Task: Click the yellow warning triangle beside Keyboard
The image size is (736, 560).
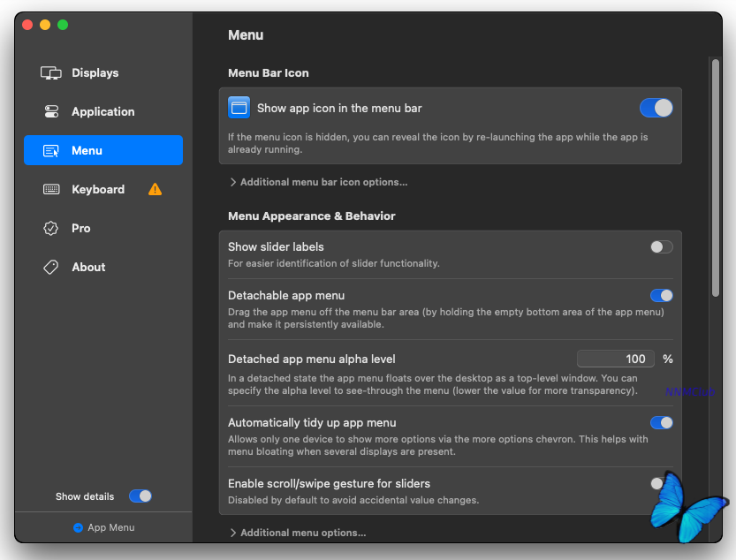Action: [x=156, y=189]
